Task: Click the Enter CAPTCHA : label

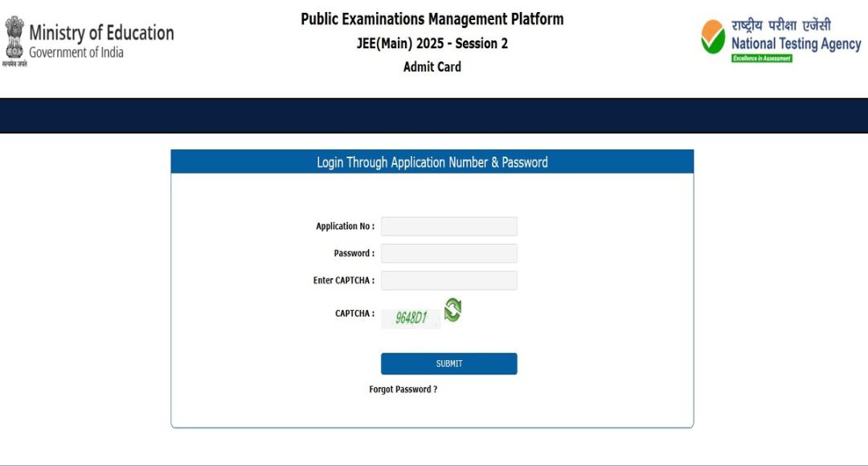Action: [343, 280]
